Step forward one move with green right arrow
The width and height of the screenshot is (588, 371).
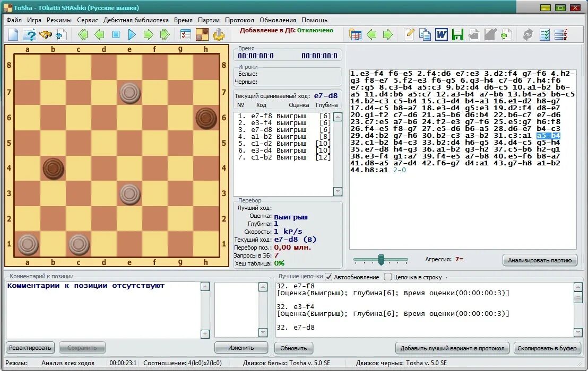(149, 35)
